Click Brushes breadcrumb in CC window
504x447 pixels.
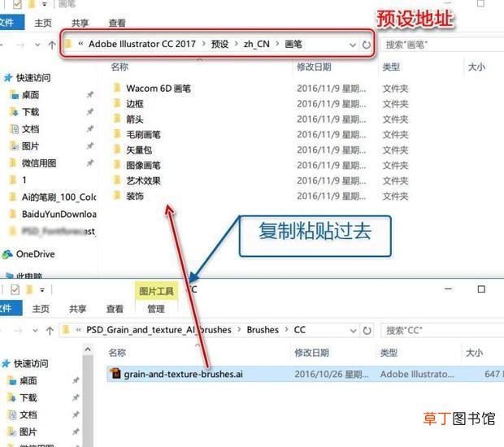[x=263, y=330]
